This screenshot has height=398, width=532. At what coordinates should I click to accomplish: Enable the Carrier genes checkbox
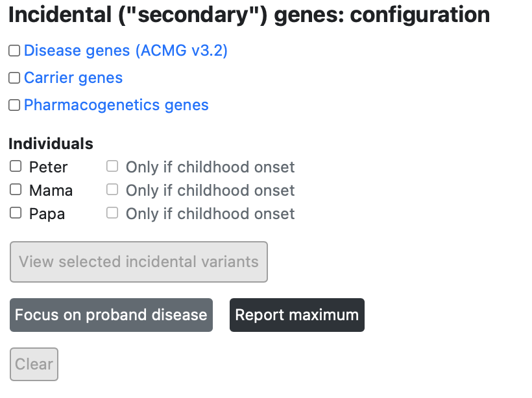click(x=14, y=78)
